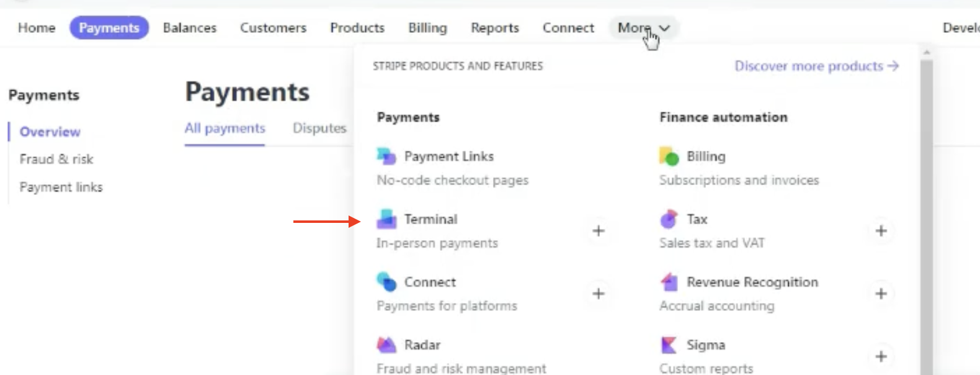Click the 'In-person payments' description
The width and height of the screenshot is (980, 375).
[437, 243]
